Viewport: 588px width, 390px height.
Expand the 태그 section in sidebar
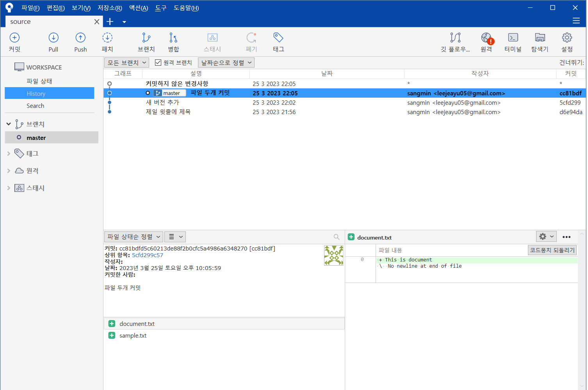click(x=9, y=154)
